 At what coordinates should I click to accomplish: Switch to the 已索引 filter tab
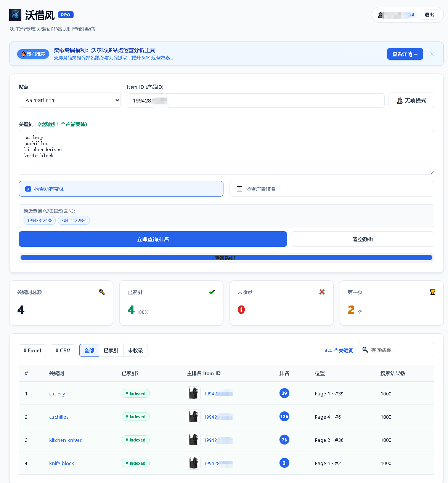[x=111, y=350]
